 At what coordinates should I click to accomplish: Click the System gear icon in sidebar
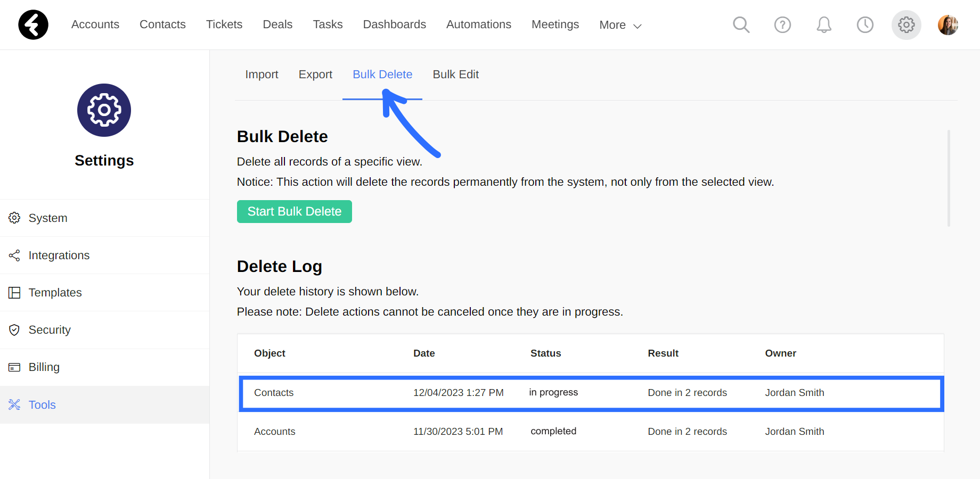tap(14, 218)
